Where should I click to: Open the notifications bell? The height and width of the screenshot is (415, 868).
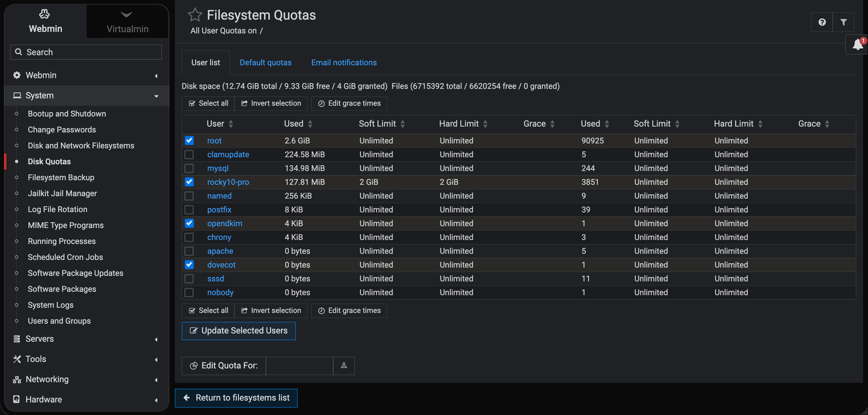click(x=858, y=44)
